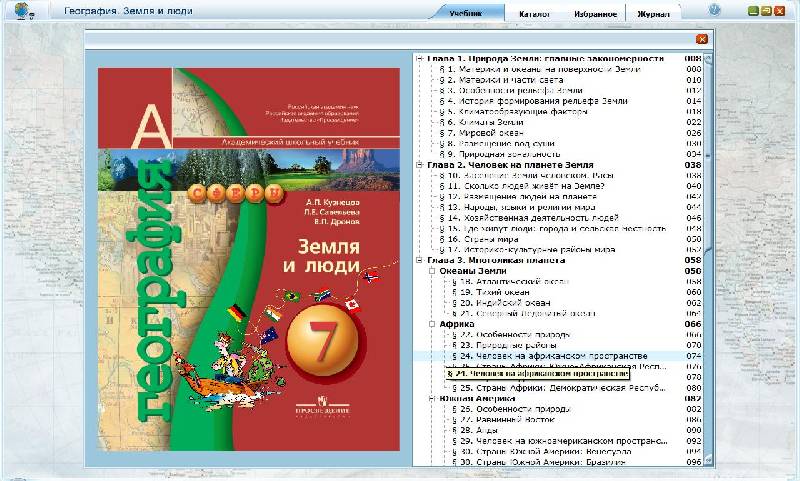Open § 7. Мировой океан
The image size is (800, 481).
481,133
